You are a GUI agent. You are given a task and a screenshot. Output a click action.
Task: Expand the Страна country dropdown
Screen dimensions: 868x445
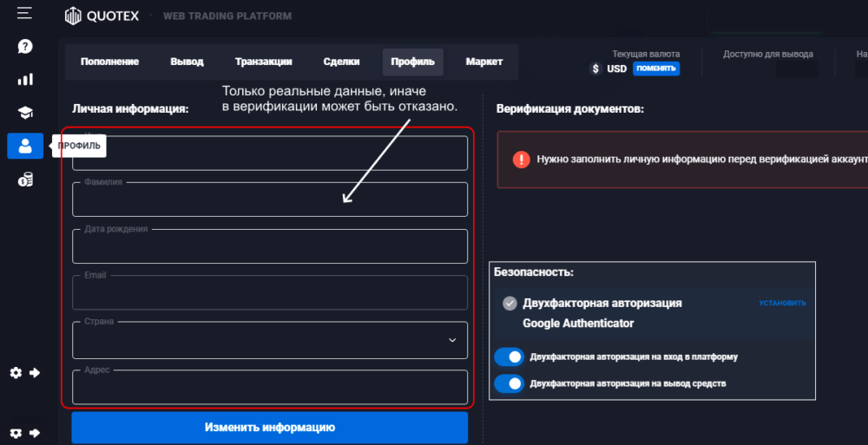[451, 340]
